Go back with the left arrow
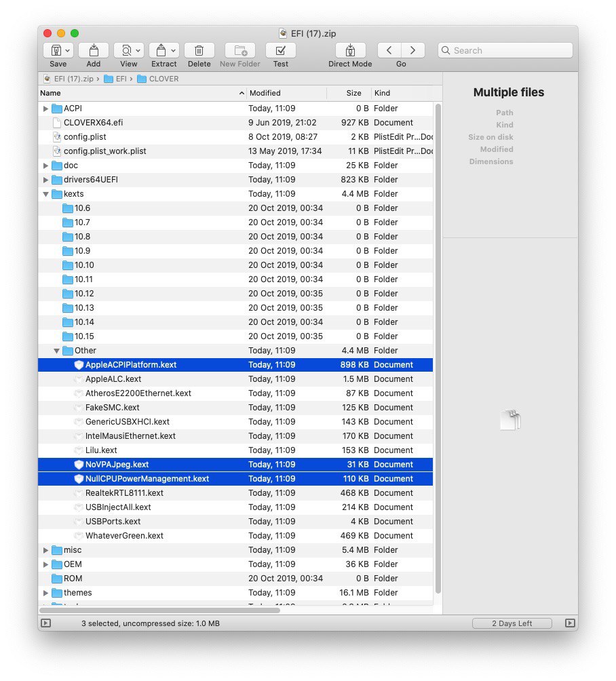 coord(389,50)
